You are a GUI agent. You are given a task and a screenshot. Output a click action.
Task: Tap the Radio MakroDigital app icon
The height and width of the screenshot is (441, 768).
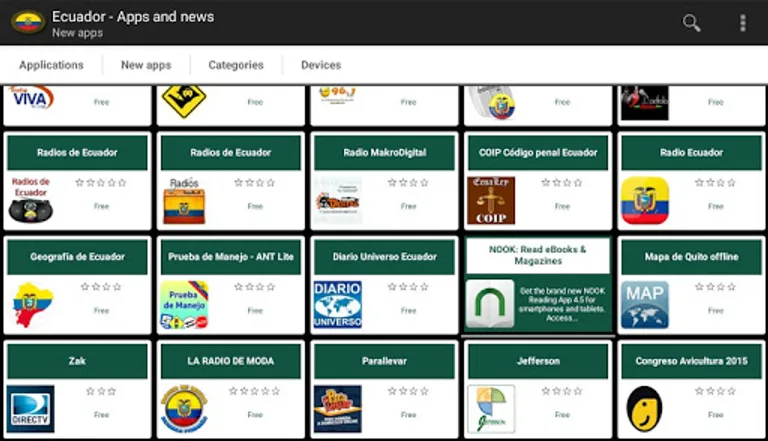tap(338, 200)
